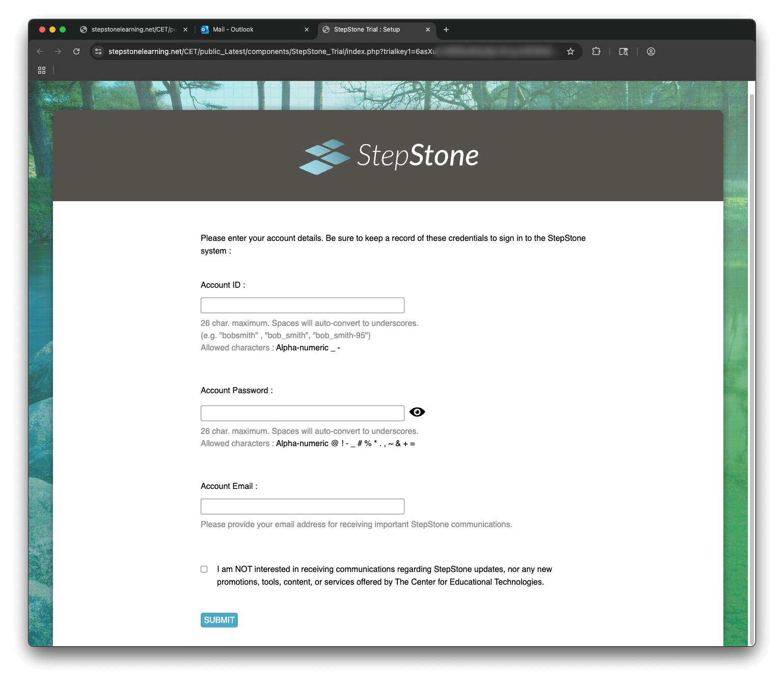
Task: Tick the NOT interested in communications checkbox
Action: (x=204, y=569)
